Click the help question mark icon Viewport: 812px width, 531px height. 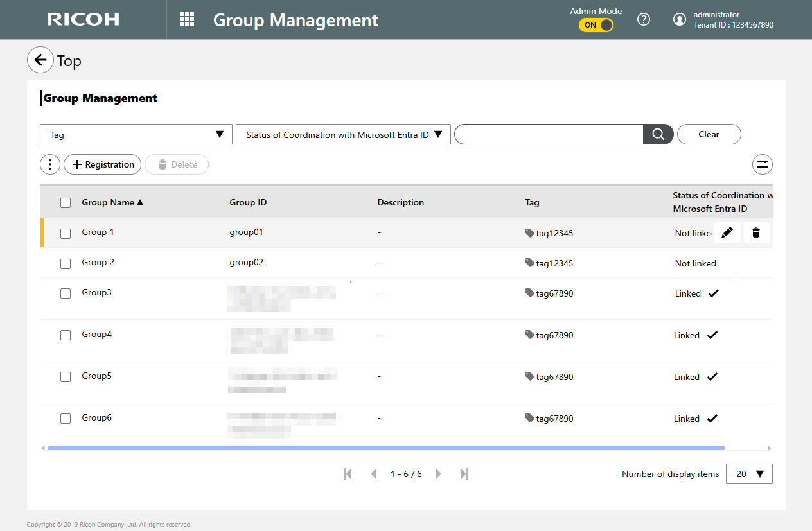pos(643,19)
